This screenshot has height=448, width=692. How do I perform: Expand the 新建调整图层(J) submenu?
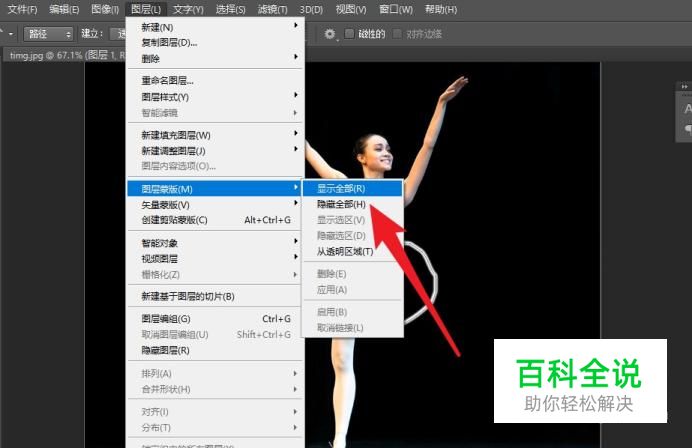(x=215, y=151)
